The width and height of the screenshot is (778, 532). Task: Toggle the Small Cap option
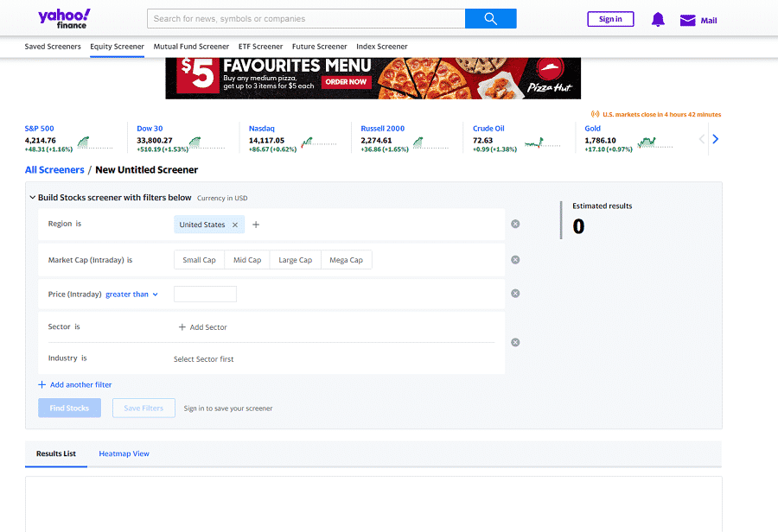199,260
